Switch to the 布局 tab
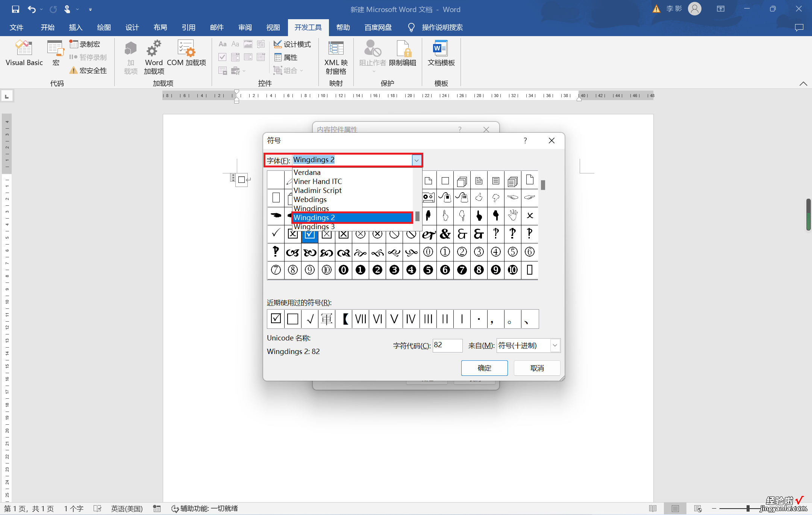The width and height of the screenshot is (812, 515). click(160, 27)
